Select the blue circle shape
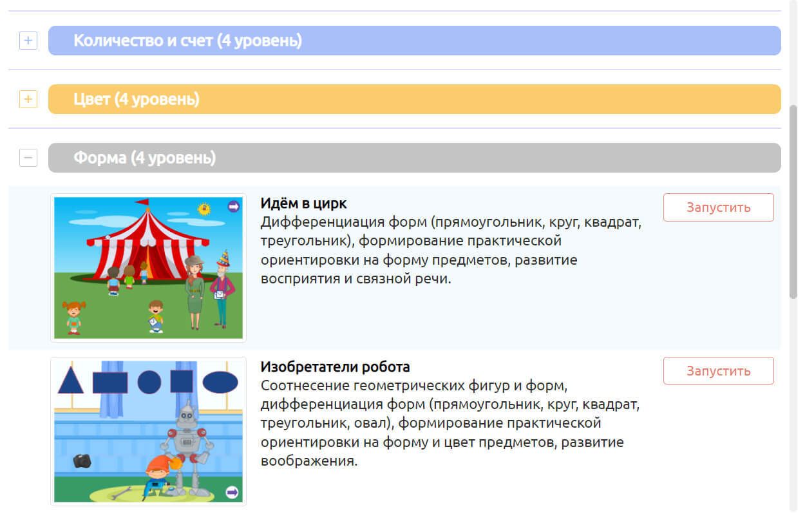The width and height of the screenshot is (805, 532). point(149,382)
